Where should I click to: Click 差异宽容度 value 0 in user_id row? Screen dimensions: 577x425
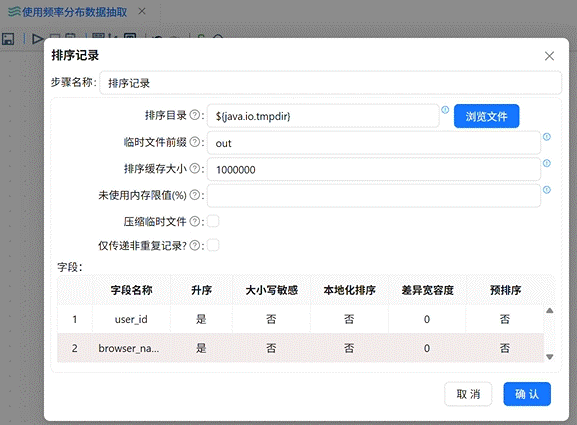click(x=427, y=319)
